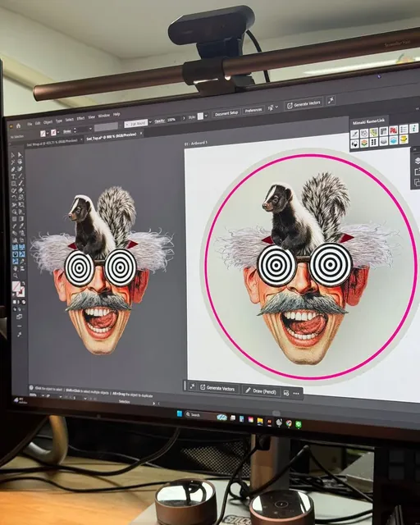This screenshot has height=525, width=420.
Task: Click the six black dots icon in RasterLink
Action: 374,142
